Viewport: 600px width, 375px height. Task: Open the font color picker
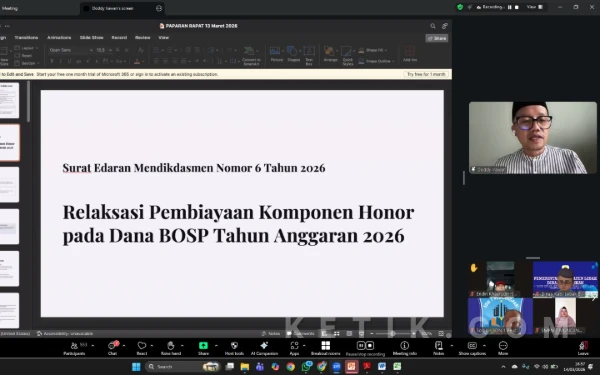137,61
